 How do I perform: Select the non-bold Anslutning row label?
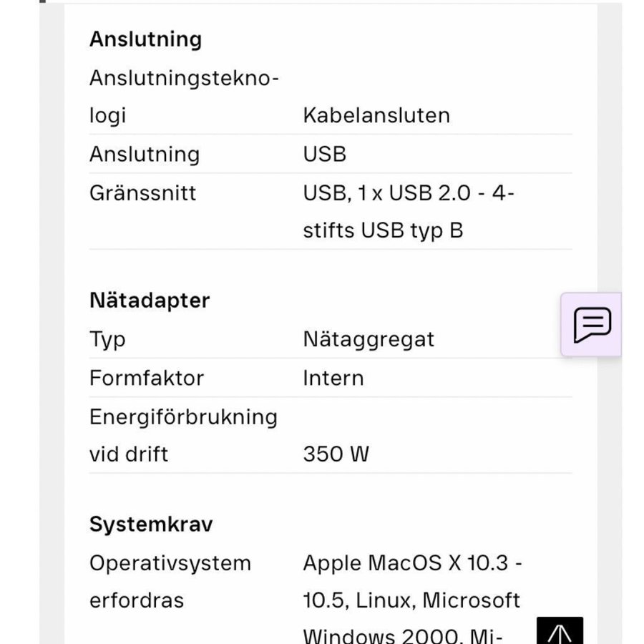click(x=145, y=154)
